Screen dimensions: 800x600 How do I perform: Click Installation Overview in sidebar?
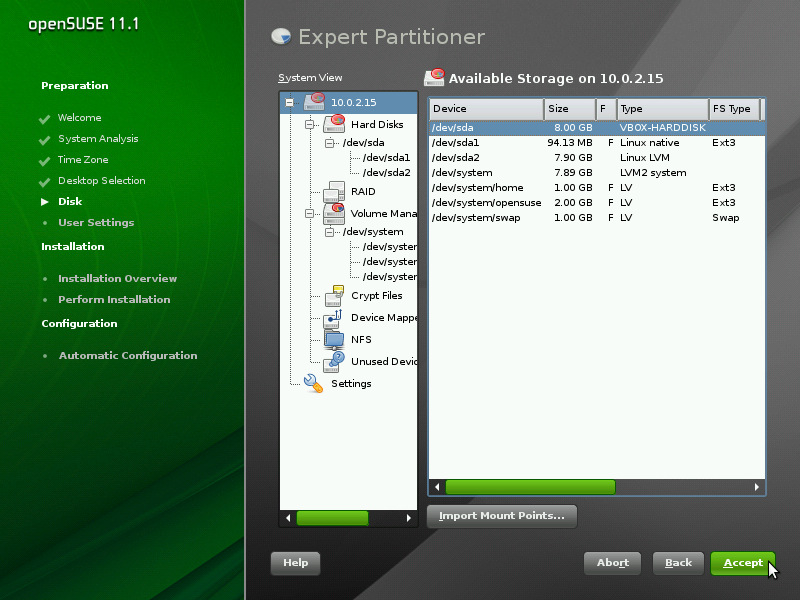(x=117, y=279)
